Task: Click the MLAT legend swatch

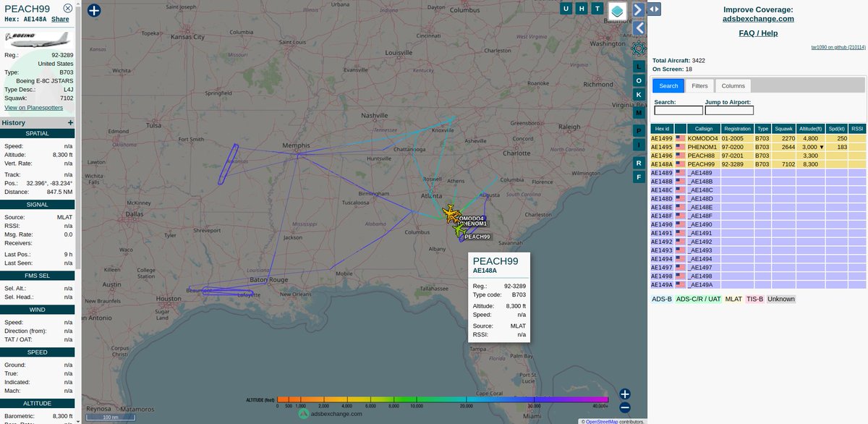Action: (x=733, y=299)
